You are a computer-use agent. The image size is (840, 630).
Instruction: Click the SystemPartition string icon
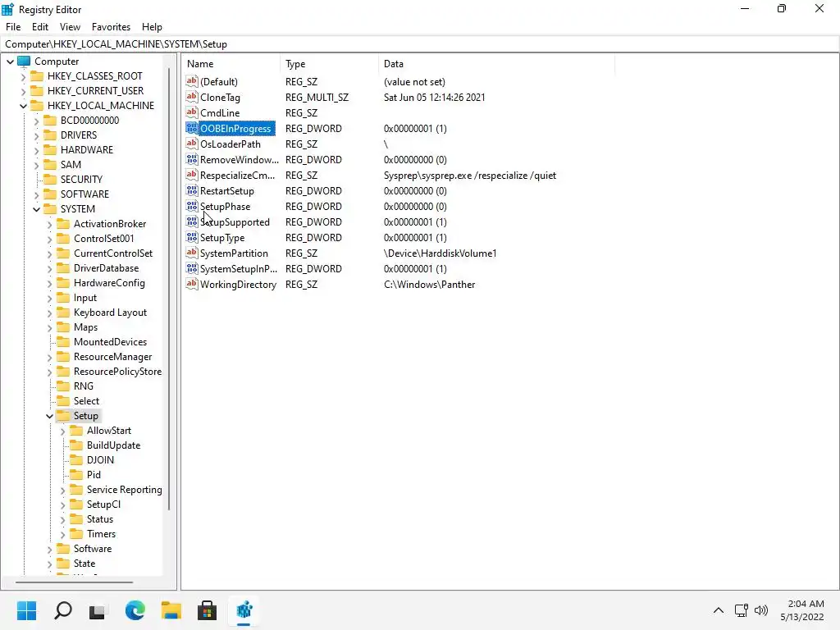coord(192,253)
